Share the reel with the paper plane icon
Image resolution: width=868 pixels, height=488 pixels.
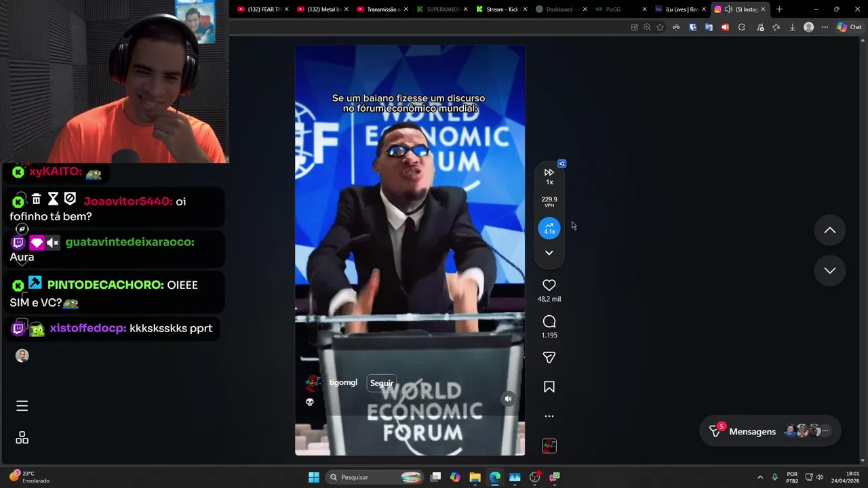point(549,357)
